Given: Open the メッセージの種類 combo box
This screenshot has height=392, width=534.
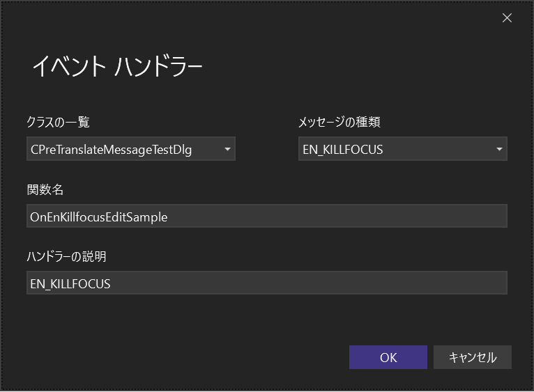Looking at the screenshot, I should (x=402, y=149).
